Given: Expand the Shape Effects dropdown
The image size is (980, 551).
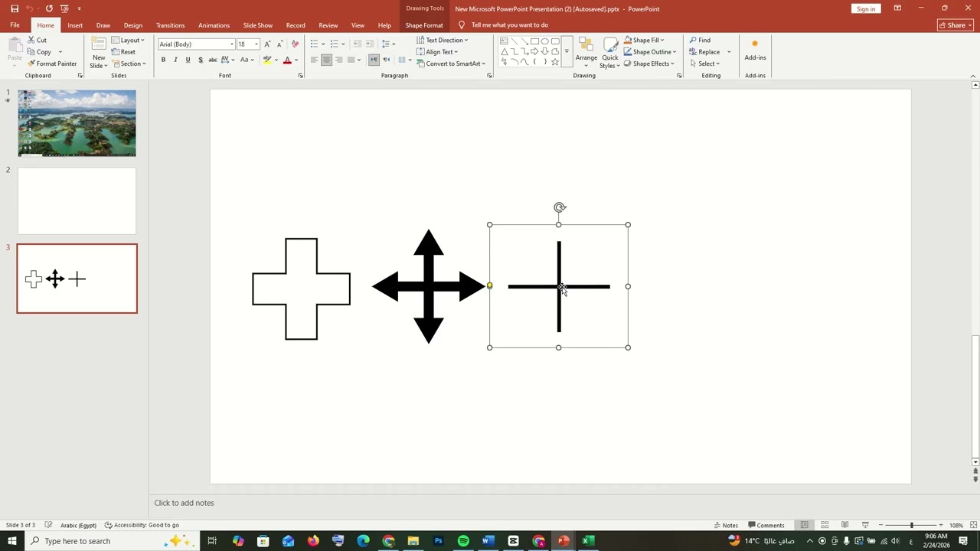Looking at the screenshot, I should coord(673,64).
